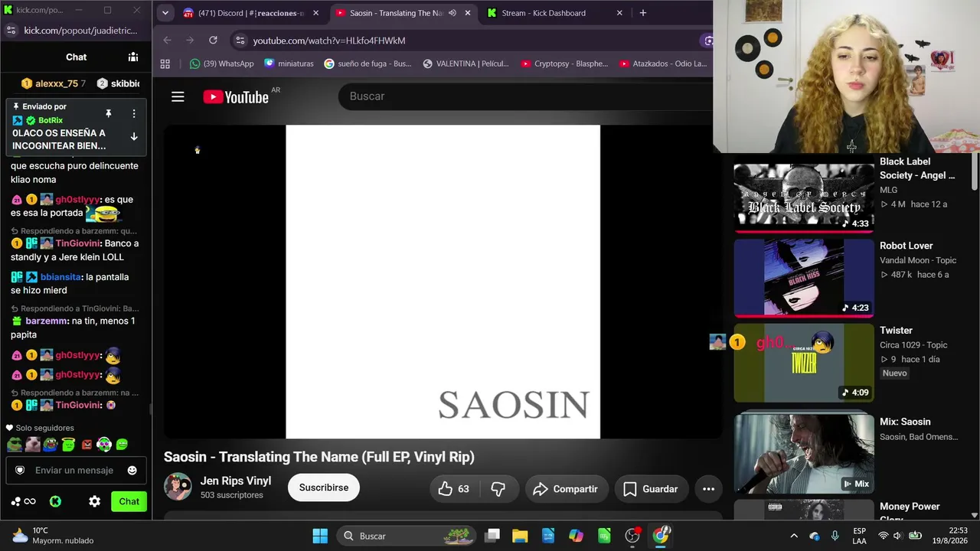980x551 pixels.
Task: Open weather widget 10°C Mayorm. nublado
Action: [x=54, y=536]
